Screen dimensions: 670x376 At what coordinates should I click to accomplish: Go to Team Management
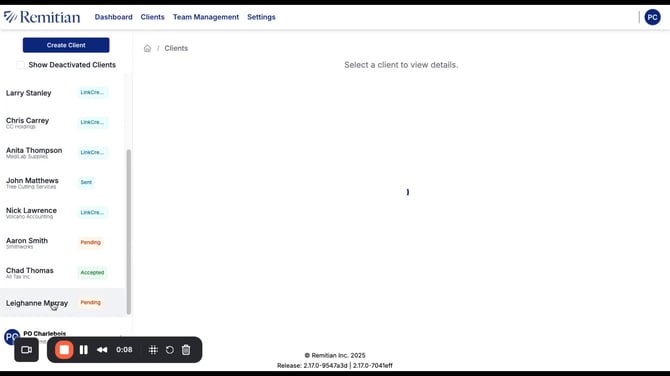point(206,17)
